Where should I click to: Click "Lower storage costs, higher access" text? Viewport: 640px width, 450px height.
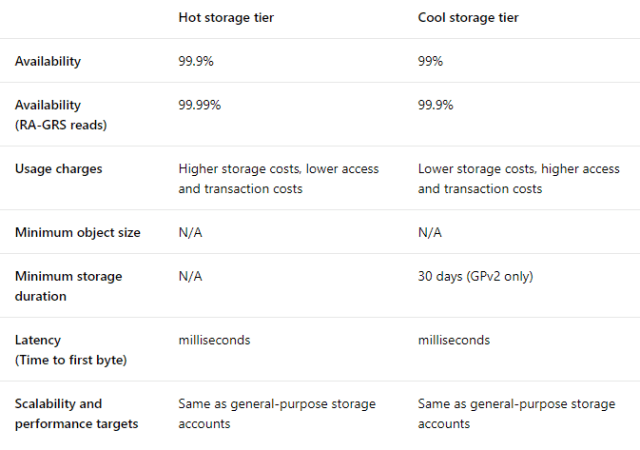tap(518, 169)
